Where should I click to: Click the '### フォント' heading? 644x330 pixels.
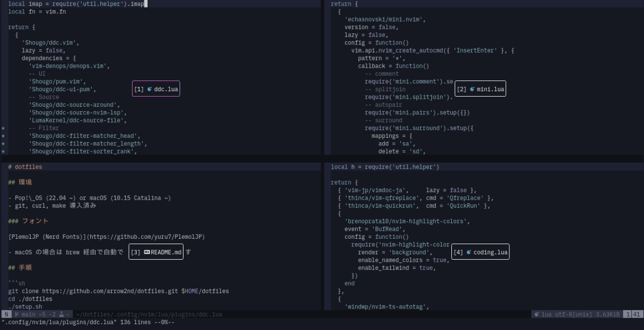28,221
